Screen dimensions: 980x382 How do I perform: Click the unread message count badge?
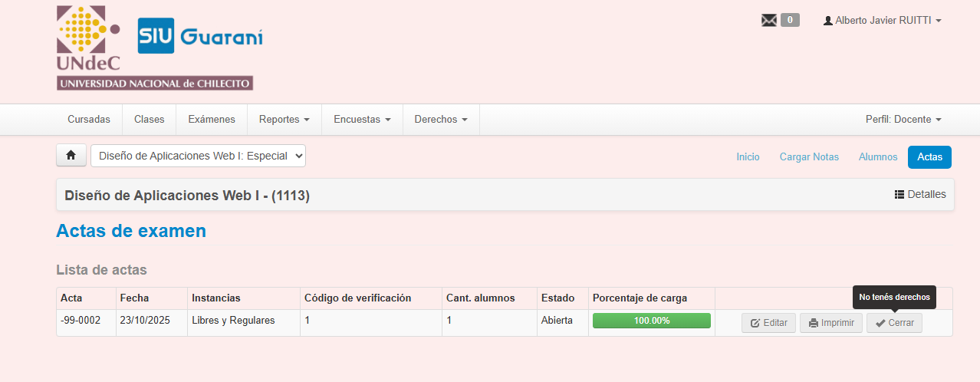[790, 21]
